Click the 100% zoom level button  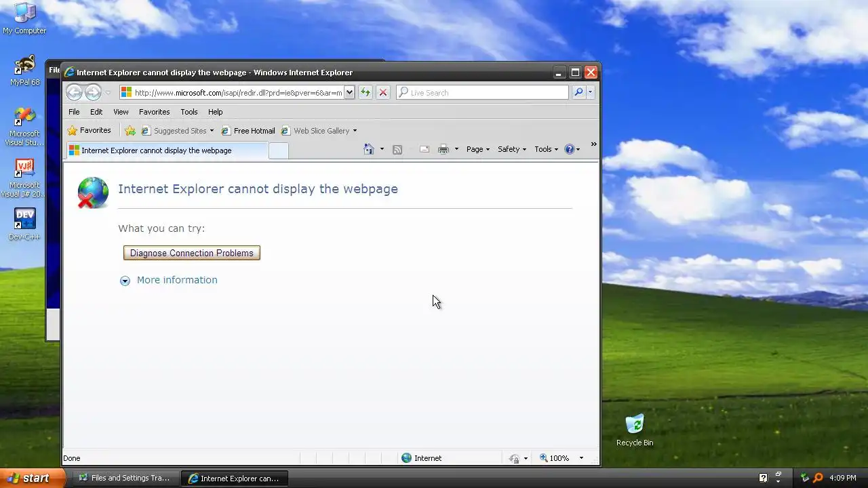point(555,458)
